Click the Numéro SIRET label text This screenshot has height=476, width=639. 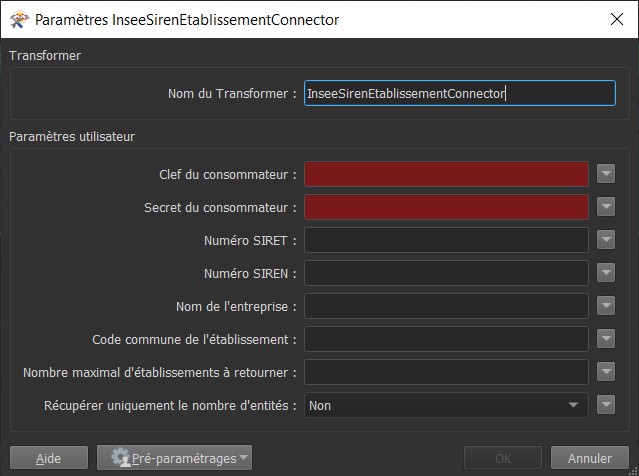(250, 240)
